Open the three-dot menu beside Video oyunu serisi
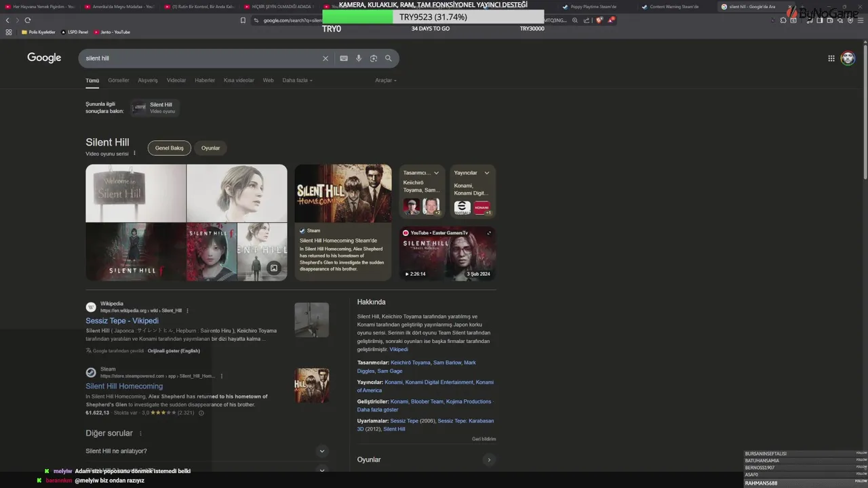This screenshot has height=488, width=868. point(134,153)
